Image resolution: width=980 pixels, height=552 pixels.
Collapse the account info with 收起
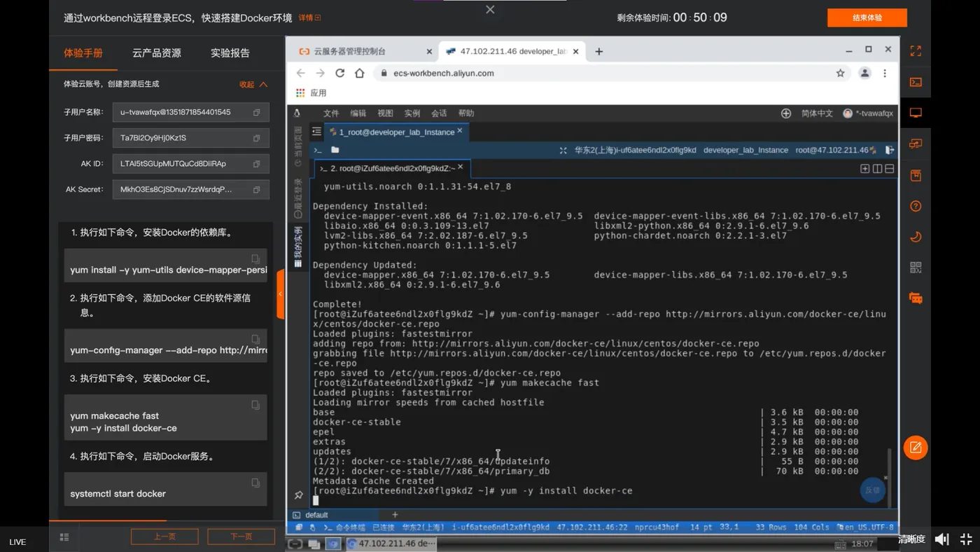coord(253,84)
